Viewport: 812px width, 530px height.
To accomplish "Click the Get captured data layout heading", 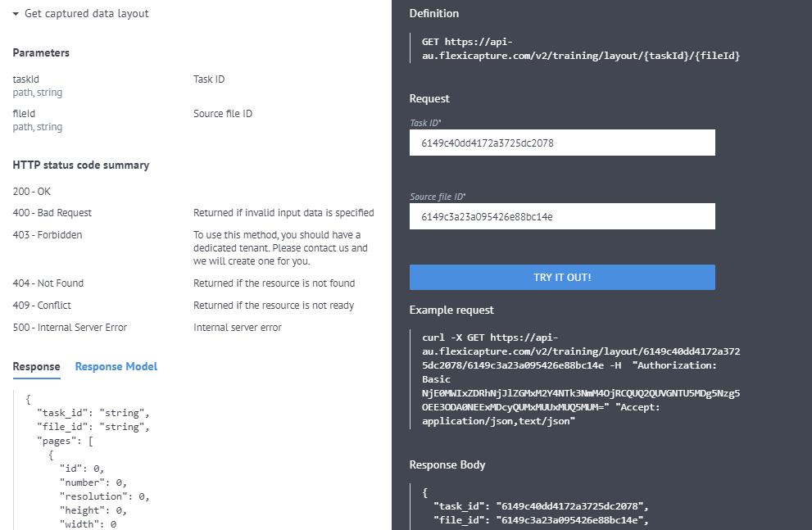I will (87, 13).
